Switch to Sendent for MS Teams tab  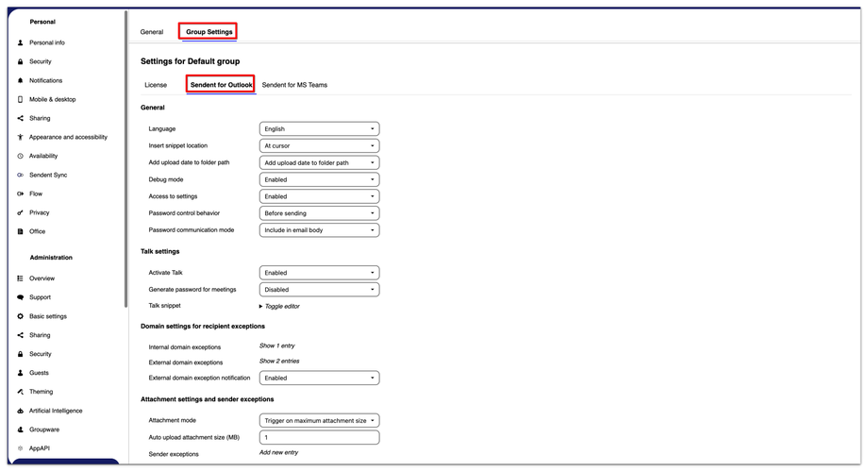point(294,85)
